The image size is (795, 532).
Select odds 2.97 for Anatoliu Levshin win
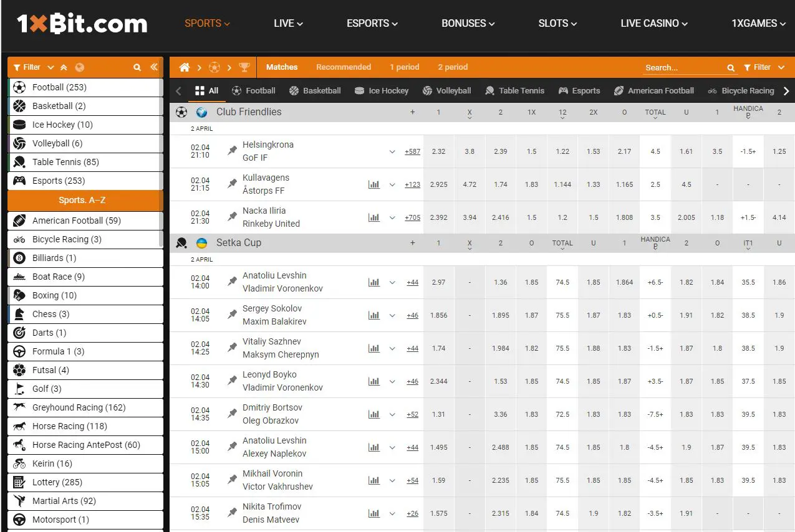pyautogui.click(x=439, y=282)
